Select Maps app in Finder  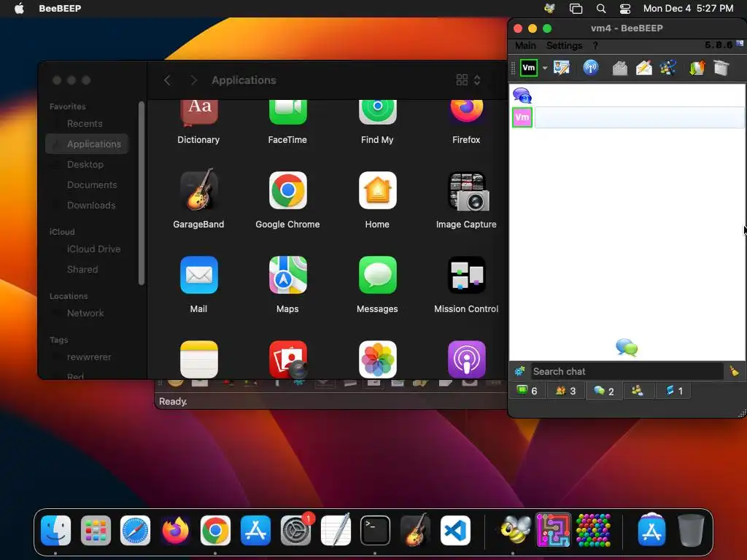[287, 284]
